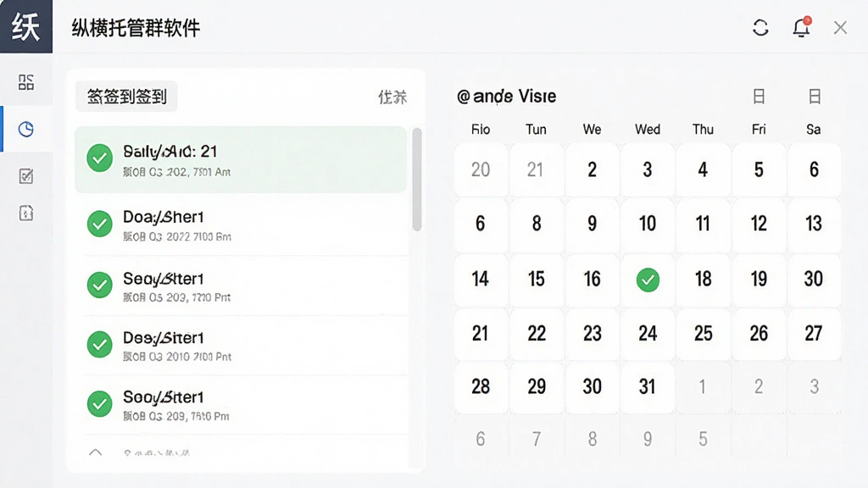Toggle green check on calendar Wednesday cell
Viewport: 868px width, 488px height.
[x=648, y=280]
